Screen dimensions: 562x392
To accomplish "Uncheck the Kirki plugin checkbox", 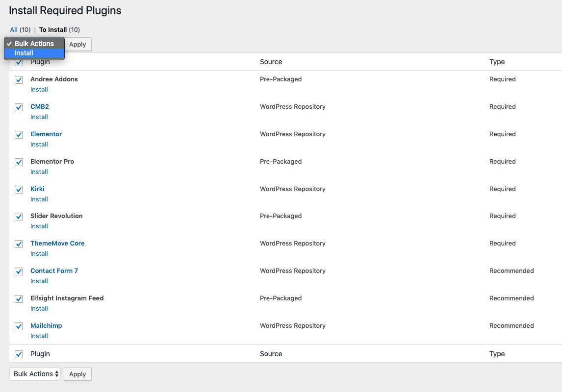I will [18, 189].
